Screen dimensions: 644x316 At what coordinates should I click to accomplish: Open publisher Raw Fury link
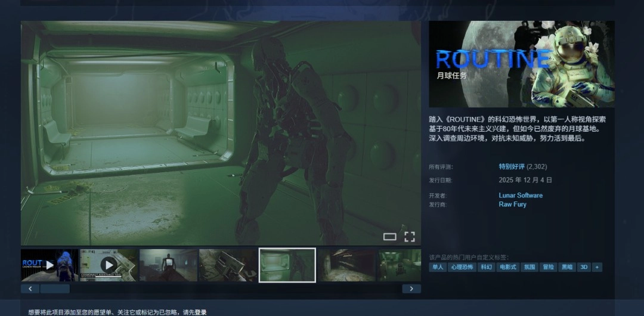coord(512,205)
